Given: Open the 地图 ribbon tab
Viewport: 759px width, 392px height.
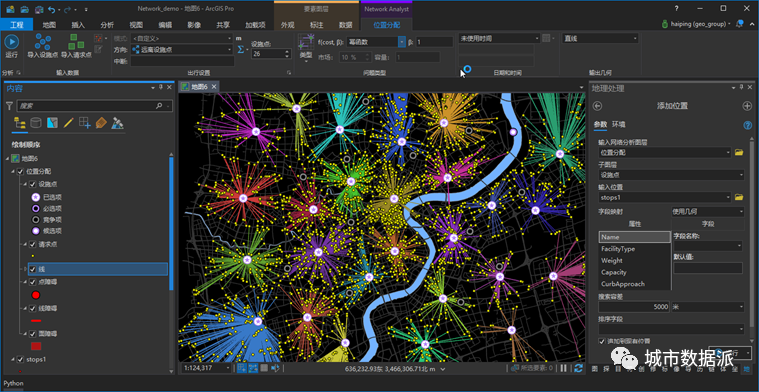Looking at the screenshot, I should tap(49, 25).
